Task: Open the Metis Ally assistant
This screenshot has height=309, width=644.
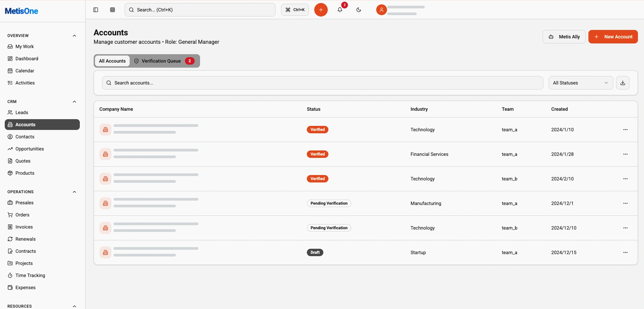Action: (564, 37)
